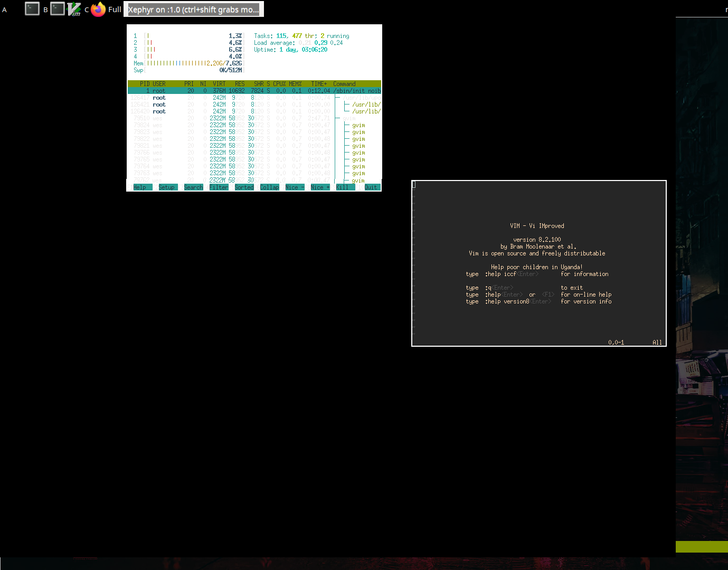This screenshot has height=570, width=728.
Task: Click the Swp meter showing 0K/512M
Action: click(x=188, y=70)
